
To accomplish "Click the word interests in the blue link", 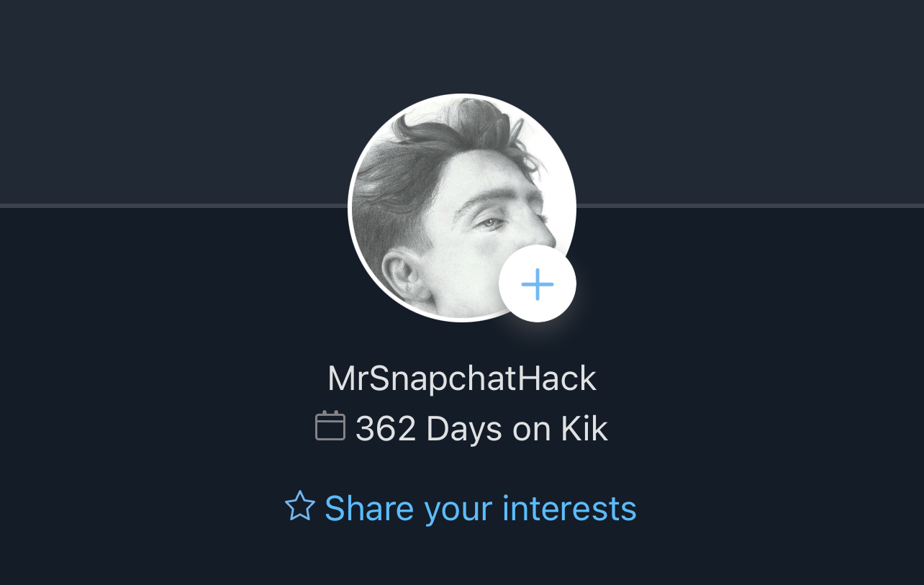I will 569,508.
